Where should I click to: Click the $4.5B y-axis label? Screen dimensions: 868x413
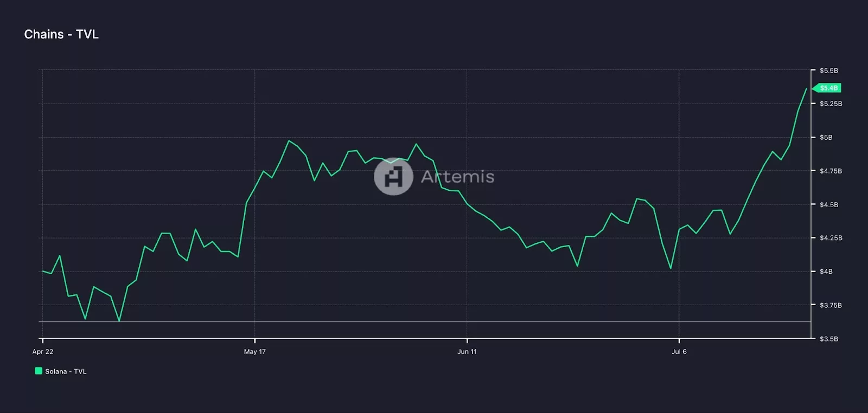(829, 204)
